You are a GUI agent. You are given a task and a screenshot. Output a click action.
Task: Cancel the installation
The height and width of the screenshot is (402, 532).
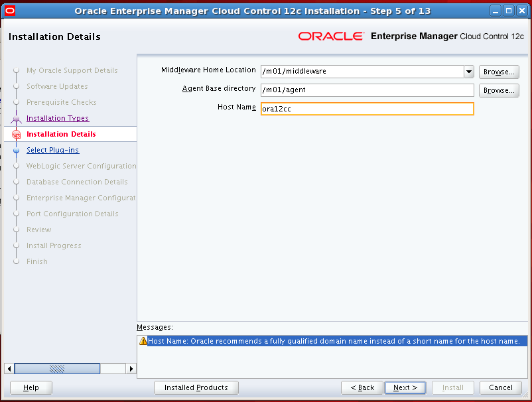(500, 387)
